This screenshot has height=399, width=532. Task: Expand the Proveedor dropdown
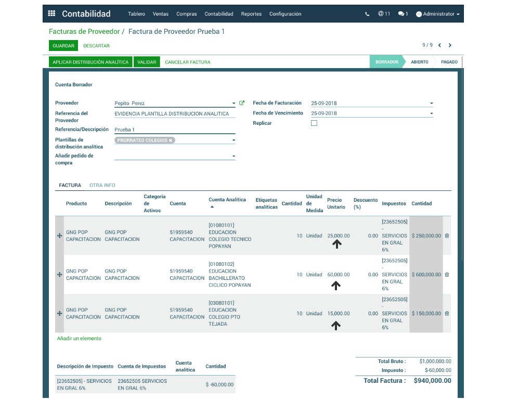point(233,104)
